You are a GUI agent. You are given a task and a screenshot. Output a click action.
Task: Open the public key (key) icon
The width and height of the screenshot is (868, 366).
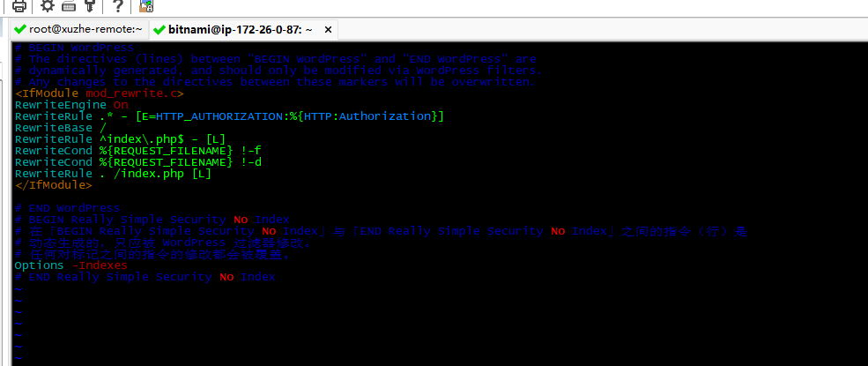(89, 6)
